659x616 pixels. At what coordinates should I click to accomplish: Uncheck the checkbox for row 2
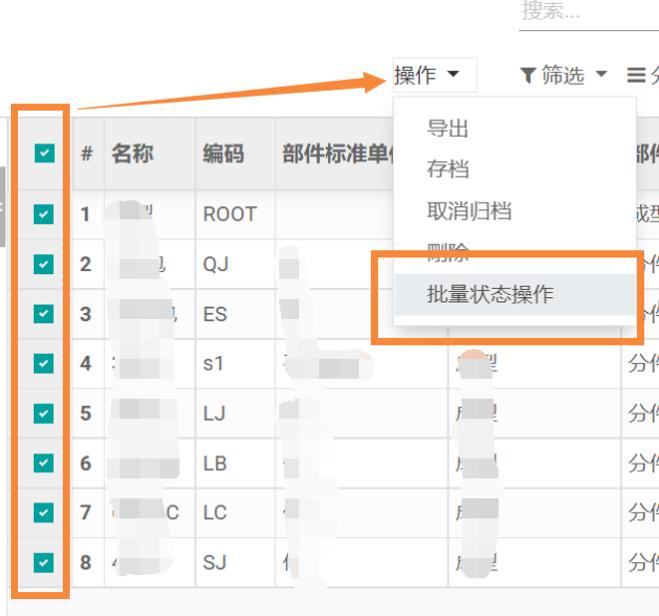point(44,264)
